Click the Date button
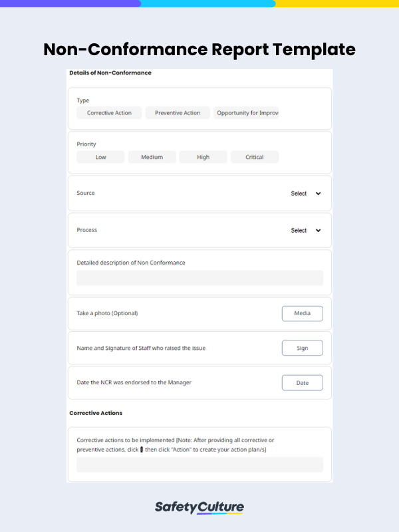399x532 pixels. click(x=302, y=383)
